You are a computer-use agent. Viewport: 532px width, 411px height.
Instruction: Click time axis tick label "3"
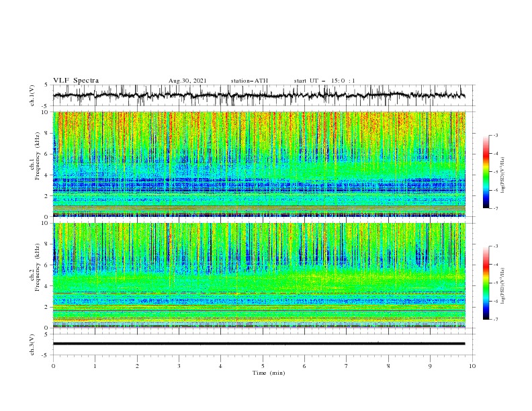(179, 366)
